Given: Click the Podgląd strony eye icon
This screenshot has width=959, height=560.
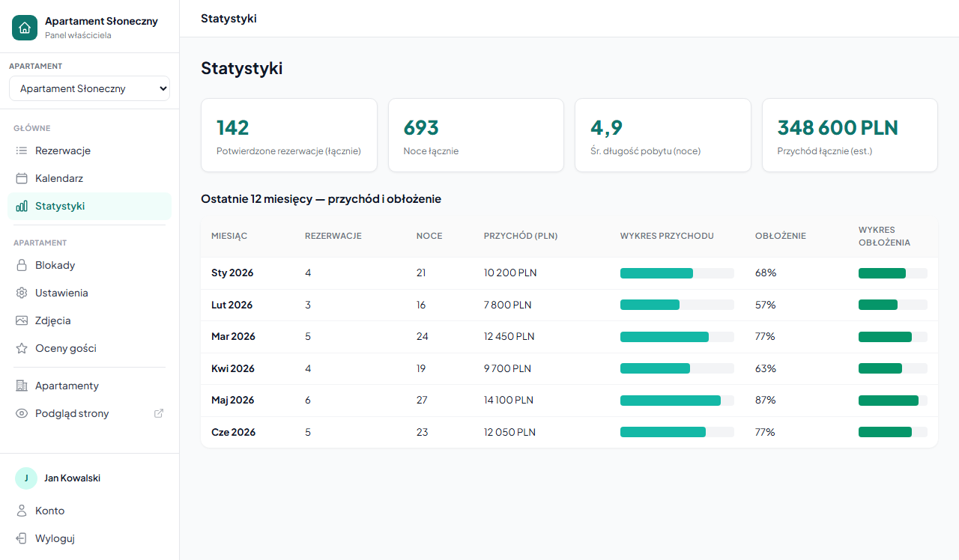Looking at the screenshot, I should click(22, 413).
